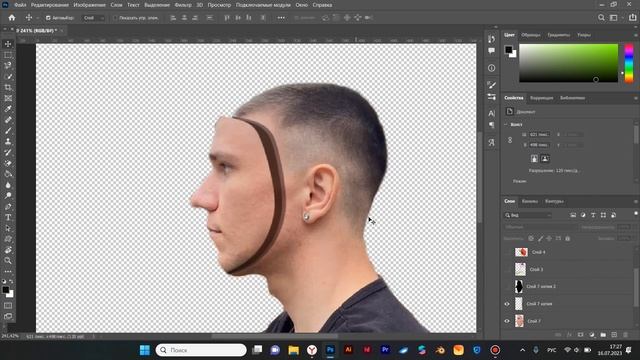640x360 pixels.
Task: Show the Слой 7 копия 2 layer
Action: tap(507, 287)
